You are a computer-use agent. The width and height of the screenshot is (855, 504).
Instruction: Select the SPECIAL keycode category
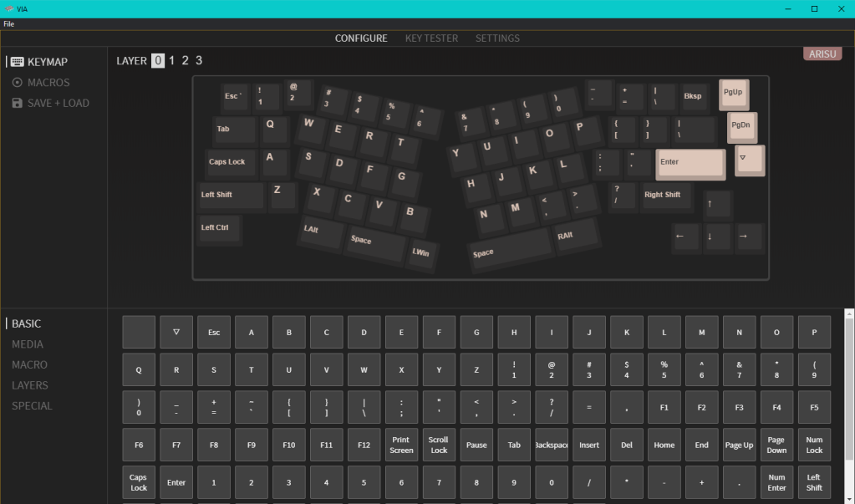tap(31, 405)
